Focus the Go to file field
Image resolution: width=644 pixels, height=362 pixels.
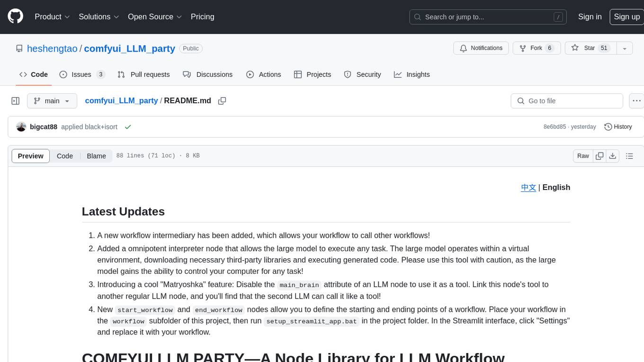567,101
